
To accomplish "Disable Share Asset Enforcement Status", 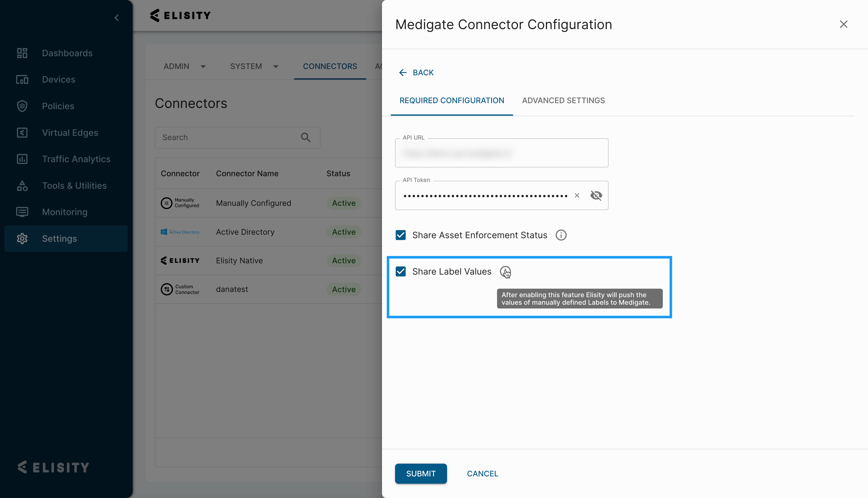I will coord(400,235).
